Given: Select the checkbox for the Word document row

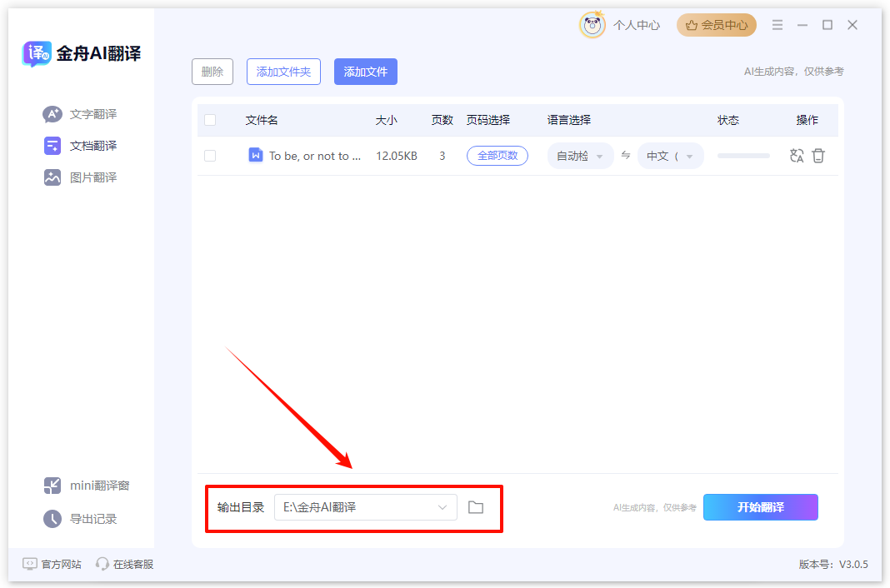Looking at the screenshot, I should click(210, 156).
